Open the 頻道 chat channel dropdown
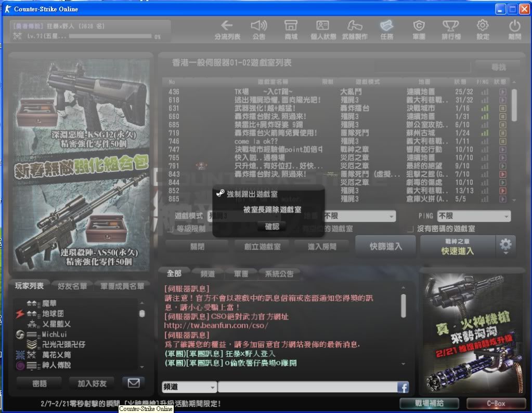This screenshot has height=413, width=532. point(189,387)
